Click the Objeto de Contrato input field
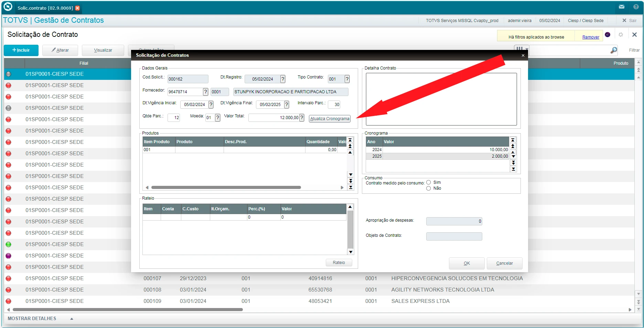 coord(454,236)
